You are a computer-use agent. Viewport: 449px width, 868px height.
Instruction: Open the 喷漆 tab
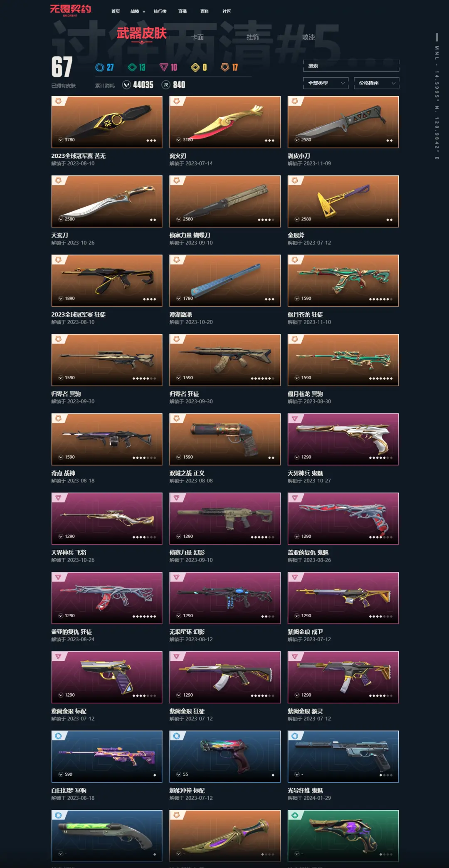coord(308,37)
